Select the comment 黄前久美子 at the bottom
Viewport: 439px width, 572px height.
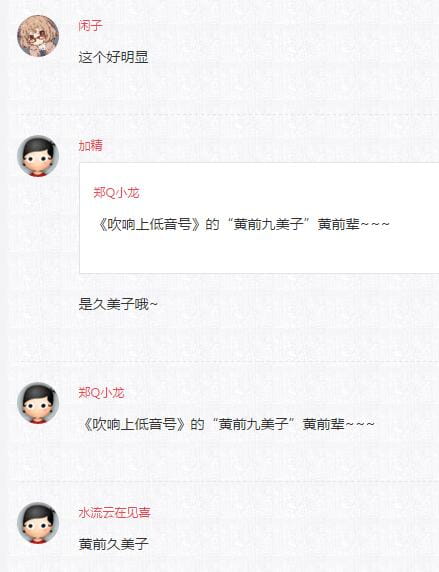(113, 544)
